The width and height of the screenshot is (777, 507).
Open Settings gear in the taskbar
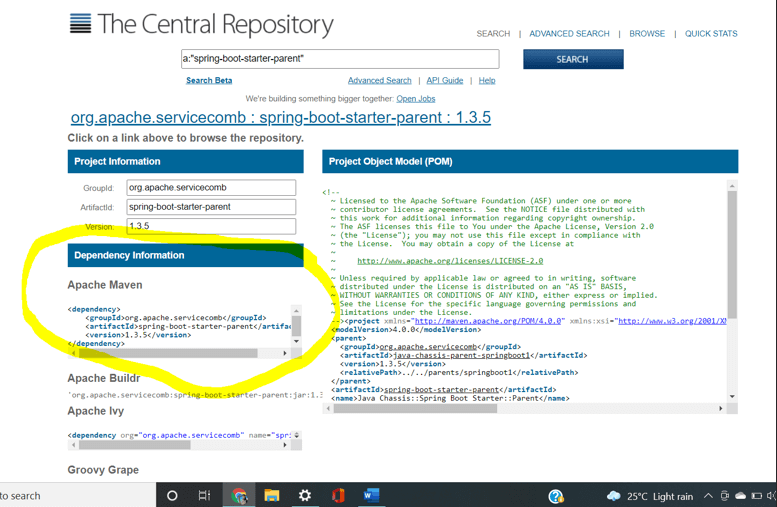pyautogui.click(x=305, y=495)
